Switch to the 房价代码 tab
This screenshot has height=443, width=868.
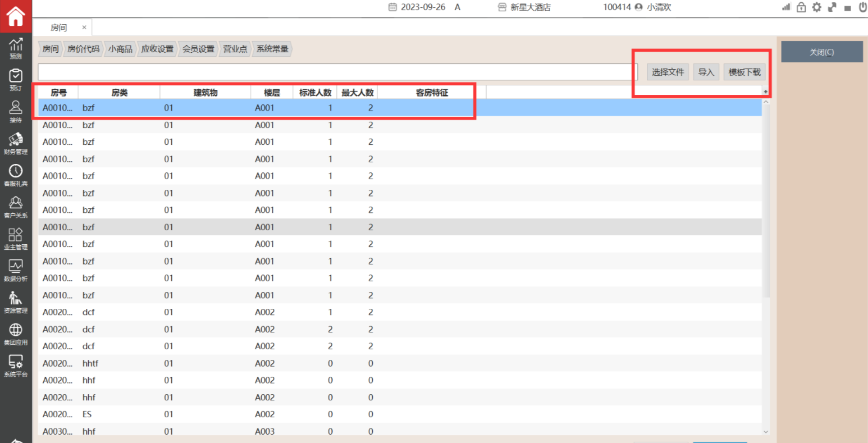(x=83, y=49)
